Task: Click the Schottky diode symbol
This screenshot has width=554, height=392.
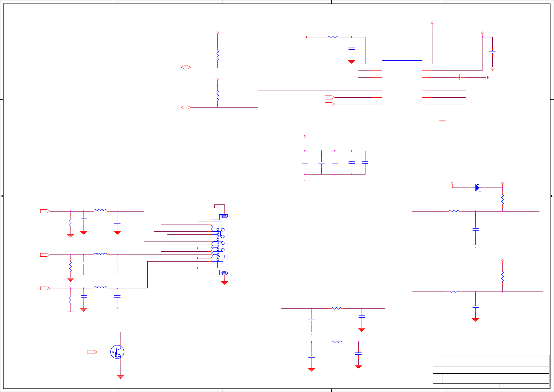Action: pos(478,188)
